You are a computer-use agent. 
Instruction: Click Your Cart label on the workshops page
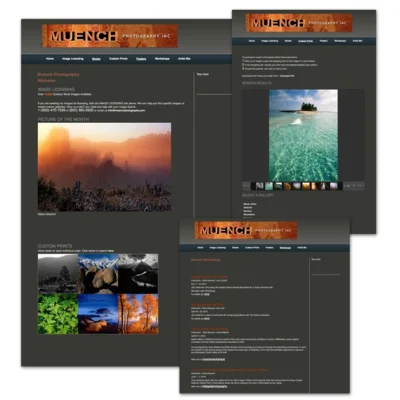pyautogui.click(x=316, y=259)
